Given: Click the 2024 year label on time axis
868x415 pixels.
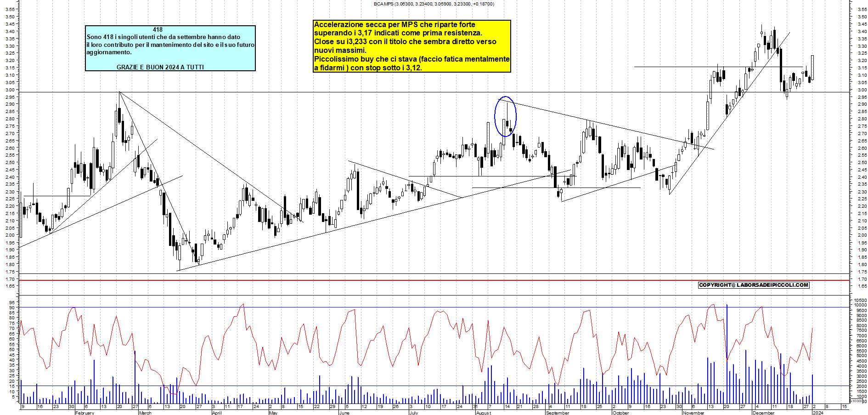Looking at the screenshot, I should pyautogui.click(x=818, y=413).
